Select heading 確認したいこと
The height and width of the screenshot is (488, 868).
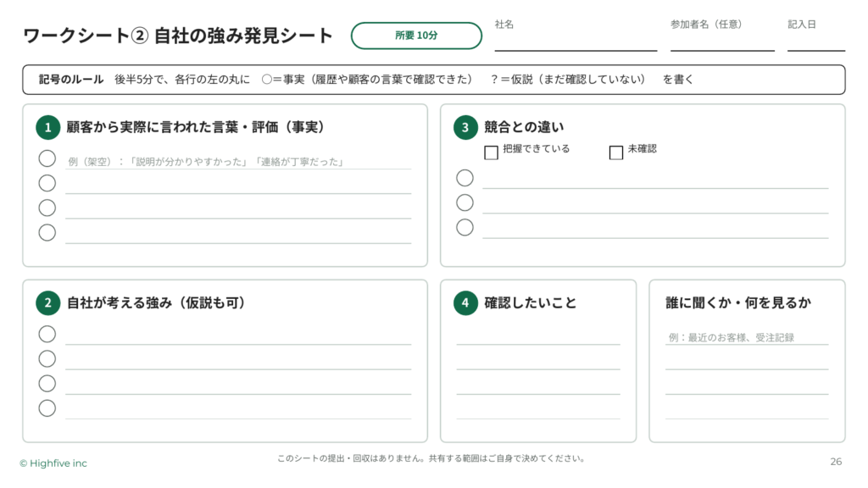click(531, 302)
